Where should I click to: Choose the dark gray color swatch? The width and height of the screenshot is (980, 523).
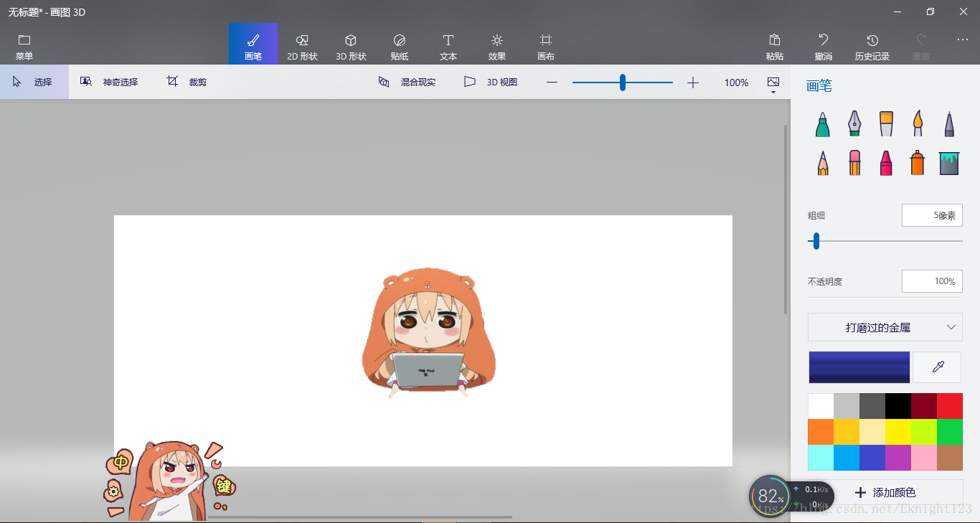[x=872, y=406]
